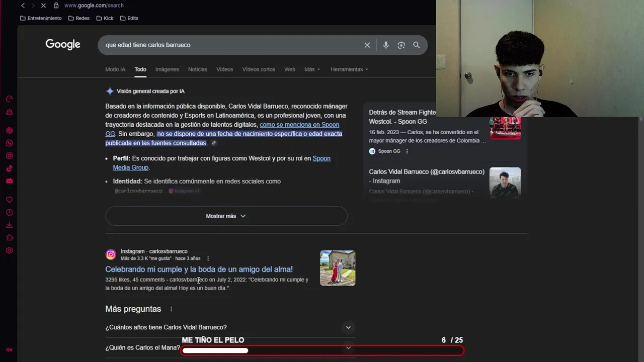Click 'Visión general creada por IA' heading

(x=150, y=92)
